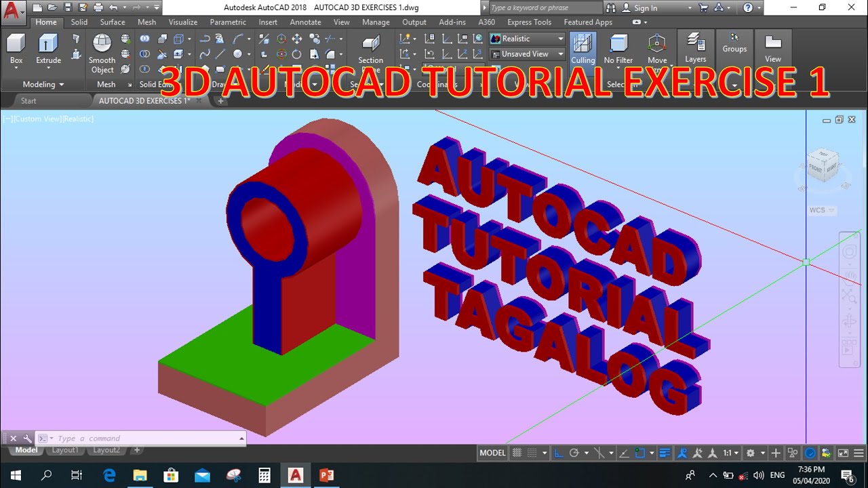
Task: Toggle 2D object snap in status bar
Action: click(640, 453)
